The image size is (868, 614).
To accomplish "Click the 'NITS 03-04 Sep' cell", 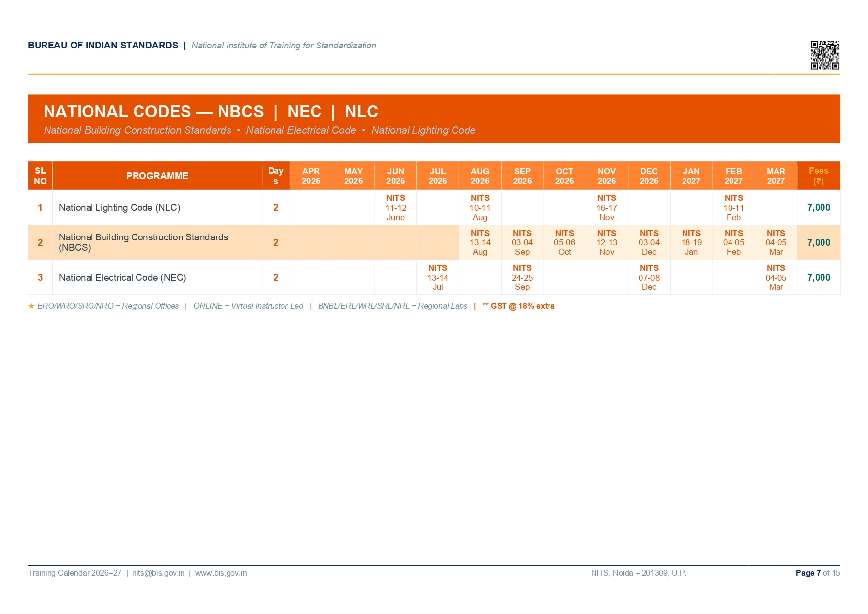I will [522, 242].
